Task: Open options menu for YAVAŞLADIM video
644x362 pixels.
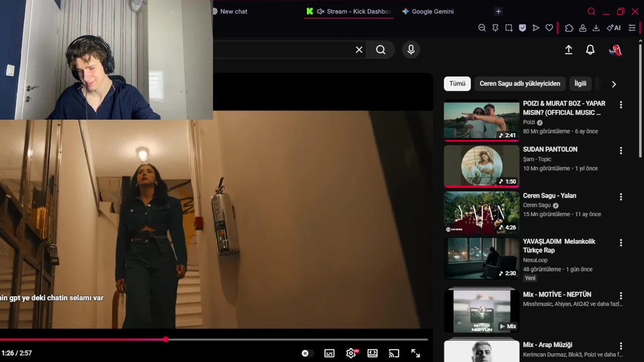Action: tap(621, 242)
